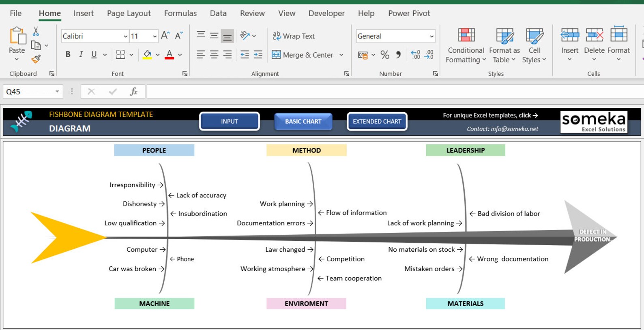Decrease font size with smaller A
This screenshot has height=330, width=644.
(179, 36)
